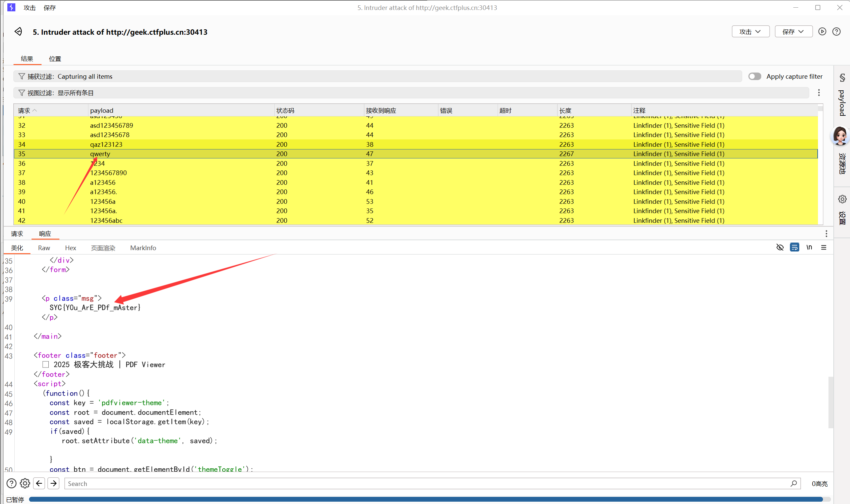850x504 pixels.
Task: Click the back arrow beside attack title
Action: click(x=18, y=32)
